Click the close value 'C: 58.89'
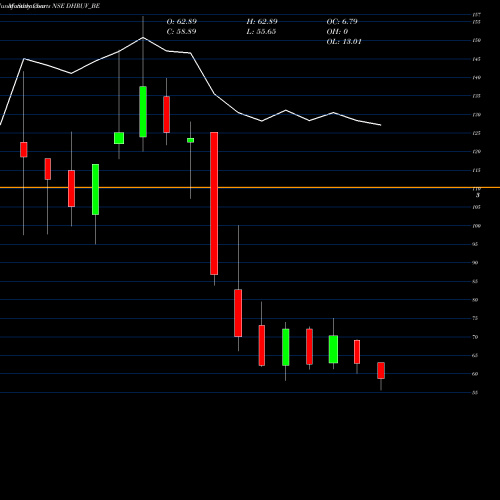Viewport: 500px width, 500px height. pyautogui.click(x=181, y=32)
